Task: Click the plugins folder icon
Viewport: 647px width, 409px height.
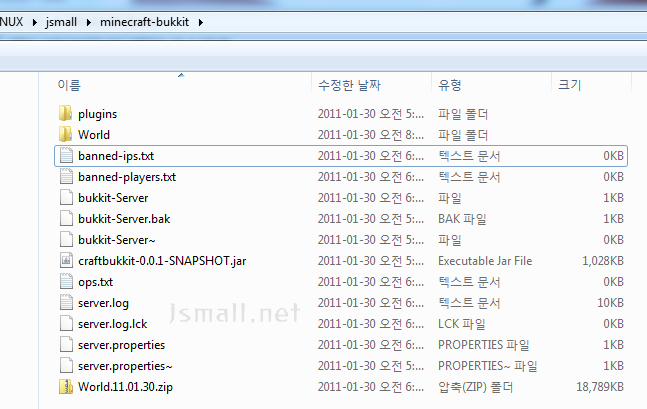Action: click(x=66, y=113)
